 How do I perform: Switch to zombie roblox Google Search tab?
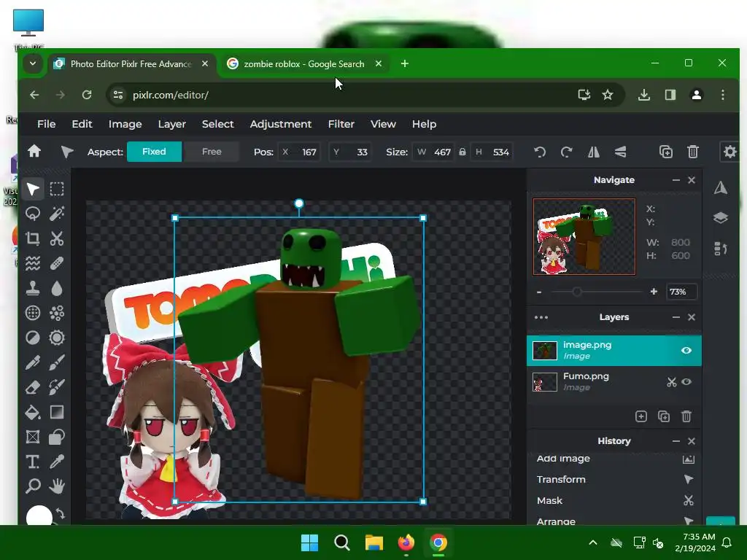pyautogui.click(x=304, y=64)
